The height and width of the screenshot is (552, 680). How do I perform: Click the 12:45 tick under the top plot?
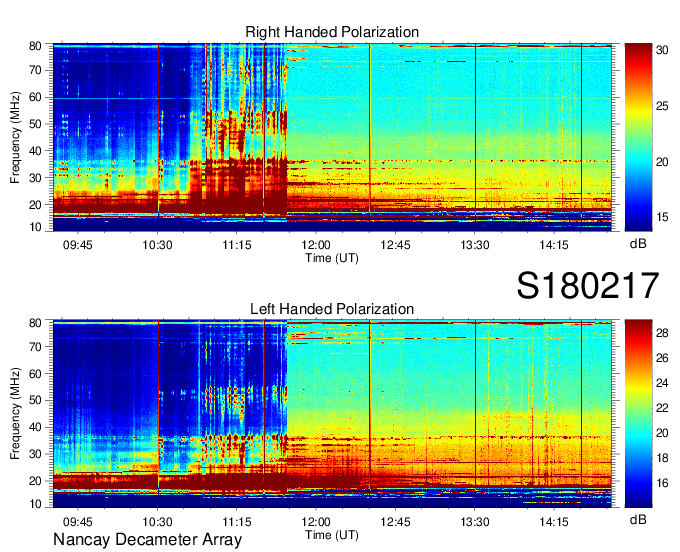coord(395,245)
